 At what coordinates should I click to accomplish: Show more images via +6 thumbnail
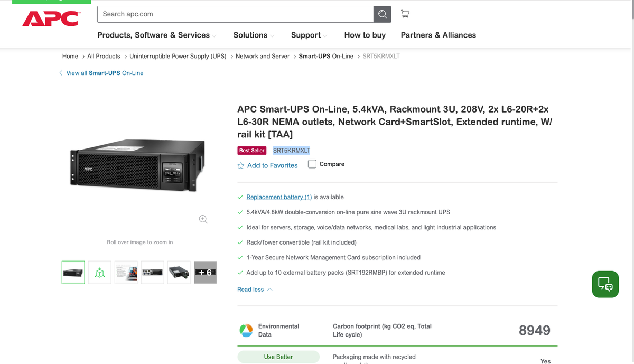pos(205,272)
